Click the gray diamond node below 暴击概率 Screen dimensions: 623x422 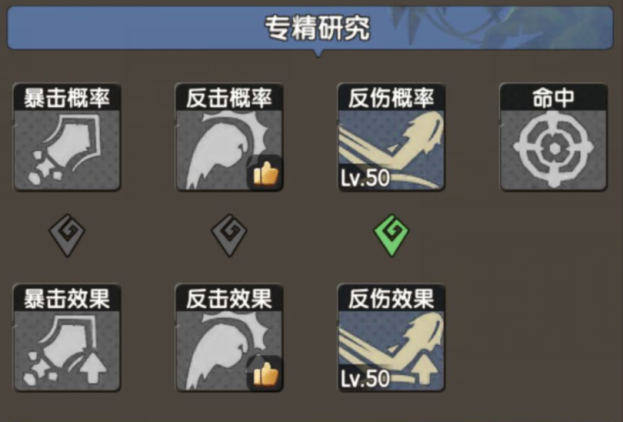(x=67, y=235)
